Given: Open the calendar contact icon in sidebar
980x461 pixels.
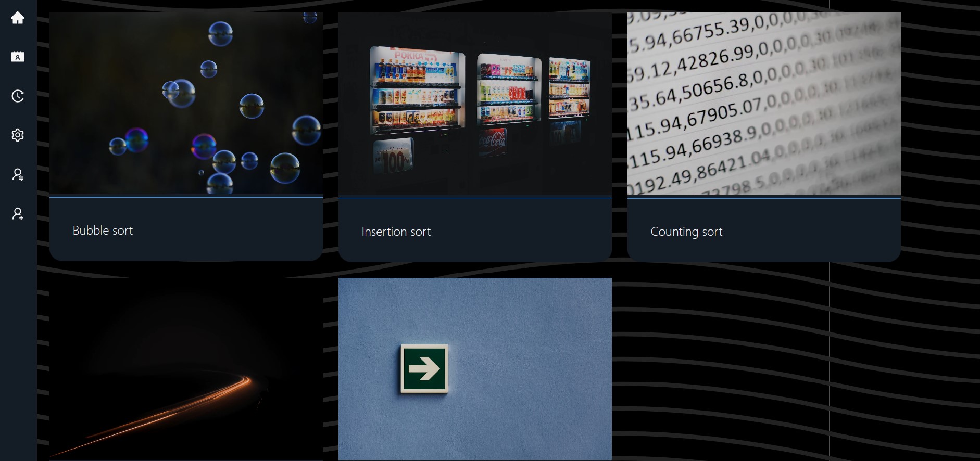Looking at the screenshot, I should pos(18,57).
